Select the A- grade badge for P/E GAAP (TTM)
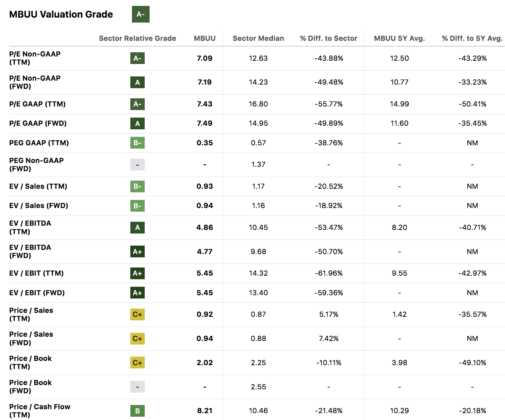Viewport: 505px width, 420px height. (x=137, y=104)
